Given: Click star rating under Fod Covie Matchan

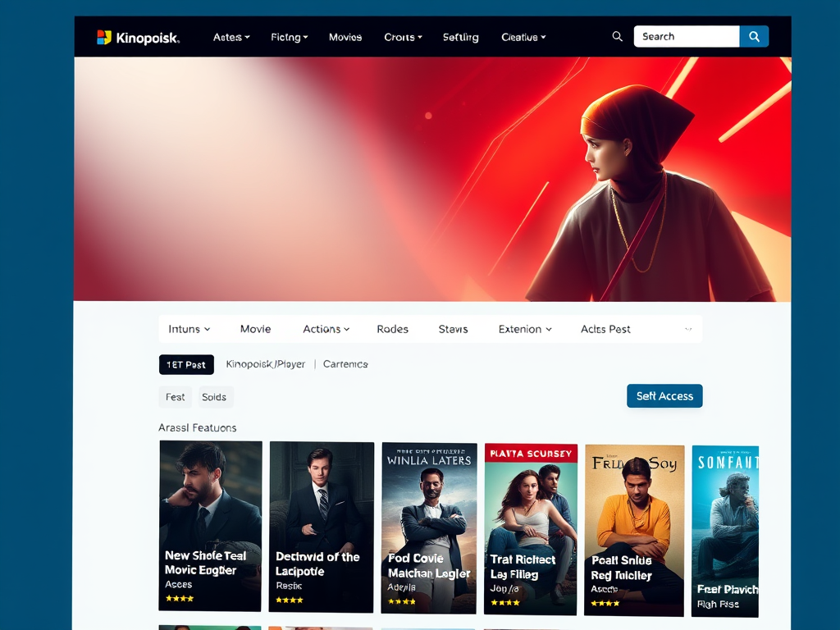Looking at the screenshot, I should (402, 601).
